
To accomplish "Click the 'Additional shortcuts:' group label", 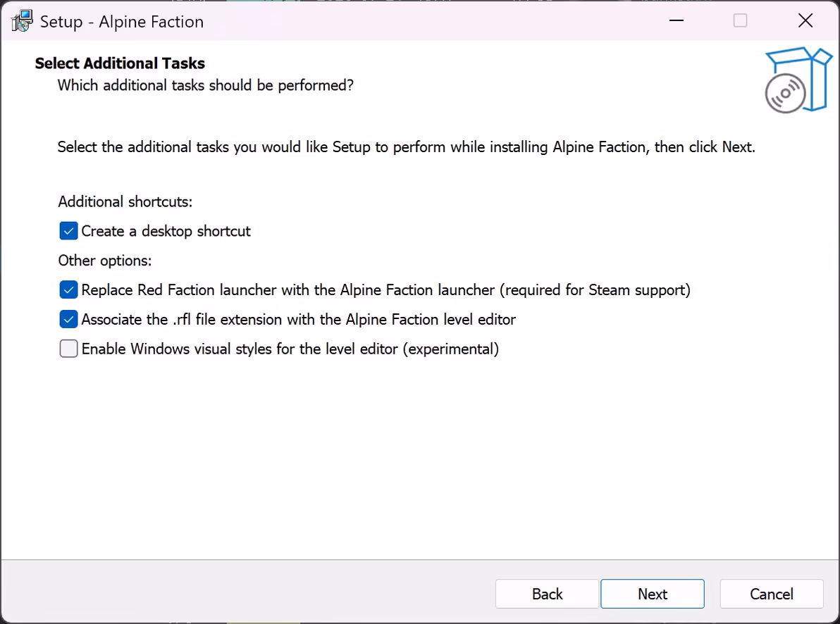I will 125,201.
